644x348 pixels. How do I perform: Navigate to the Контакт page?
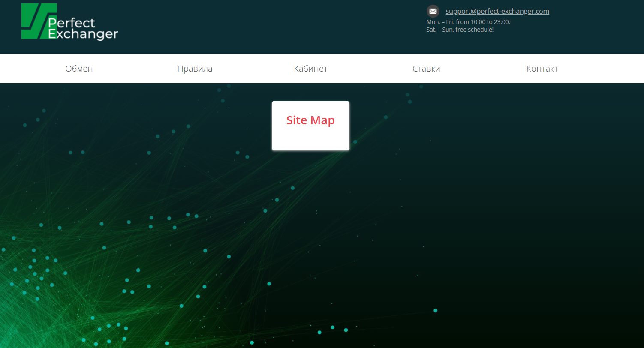pos(542,69)
